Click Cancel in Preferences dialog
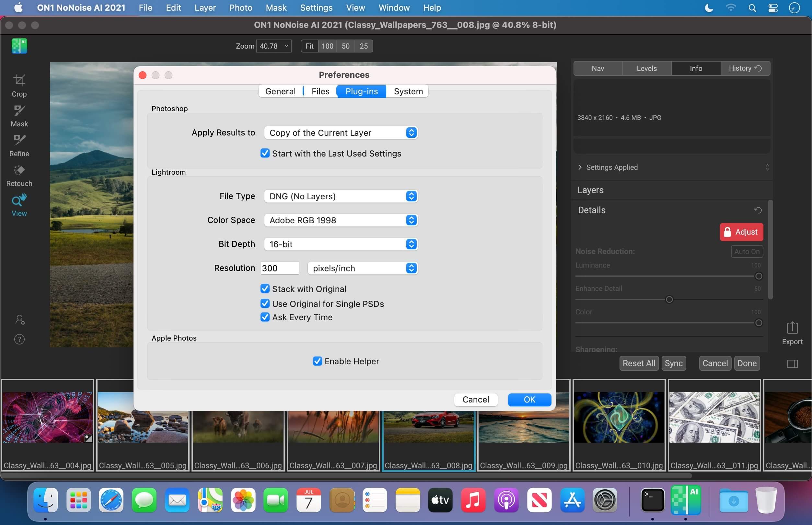The width and height of the screenshot is (812, 525). [x=476, y=400]
